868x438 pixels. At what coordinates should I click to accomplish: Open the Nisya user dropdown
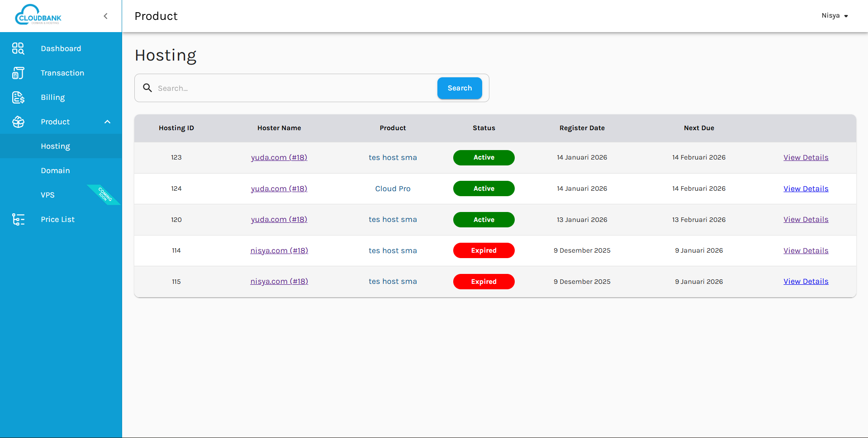click(834, 16)
